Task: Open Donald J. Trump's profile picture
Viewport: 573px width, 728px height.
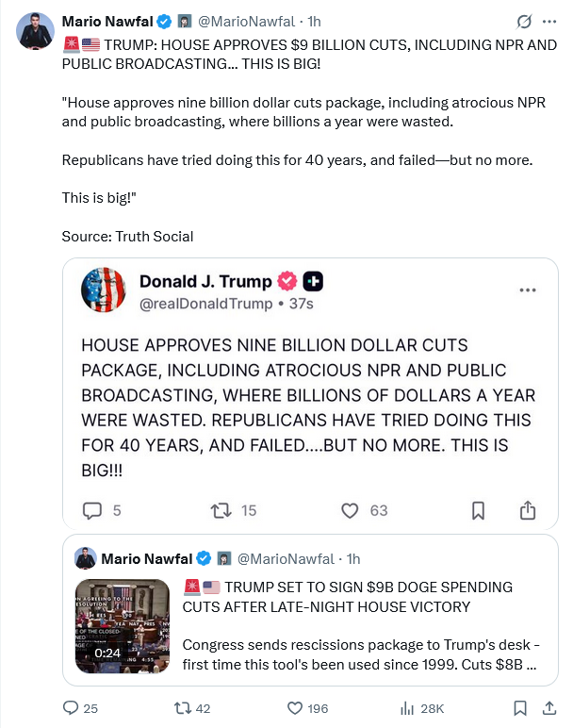Action: pos(104,290)
